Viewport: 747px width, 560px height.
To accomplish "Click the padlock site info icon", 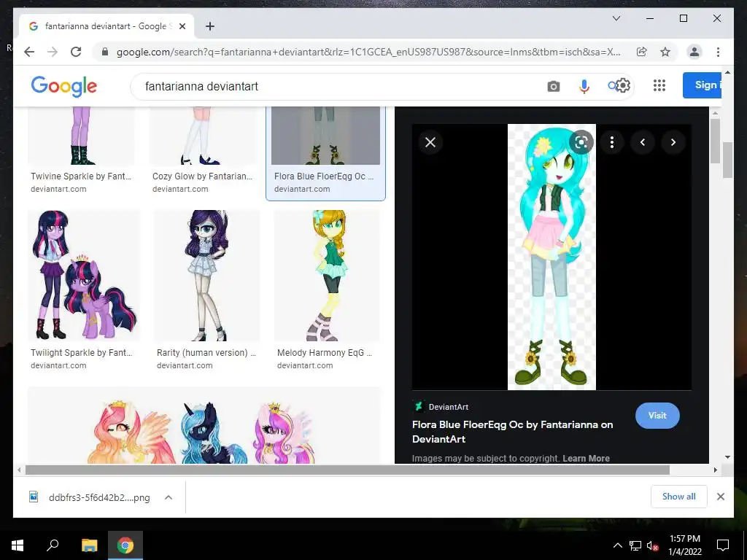I will click(105, 52).
